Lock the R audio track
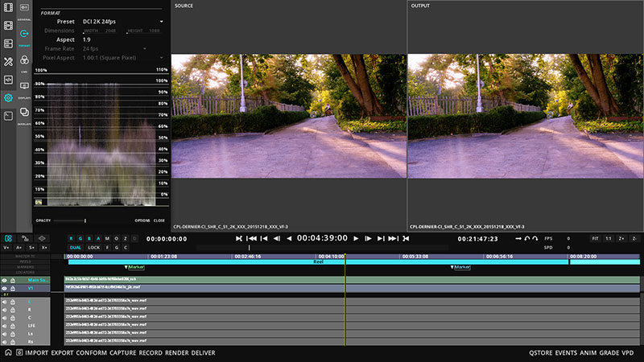644x362 pixels. pos(13,310)
